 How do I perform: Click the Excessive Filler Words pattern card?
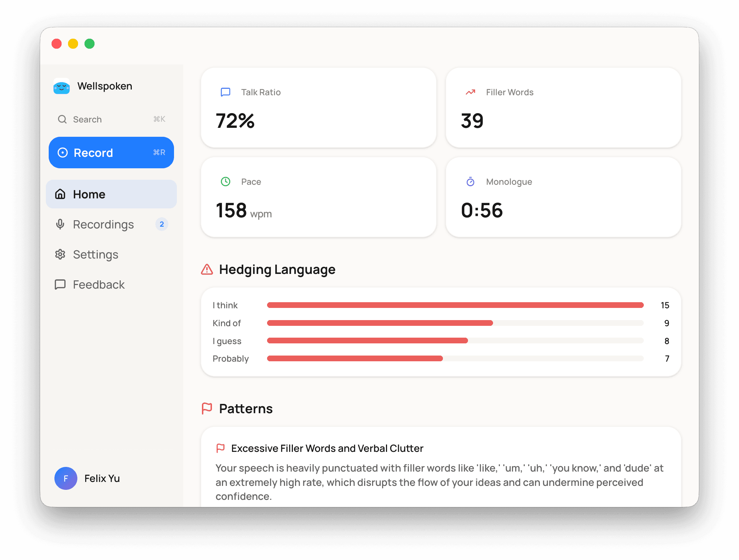[440, 473]
